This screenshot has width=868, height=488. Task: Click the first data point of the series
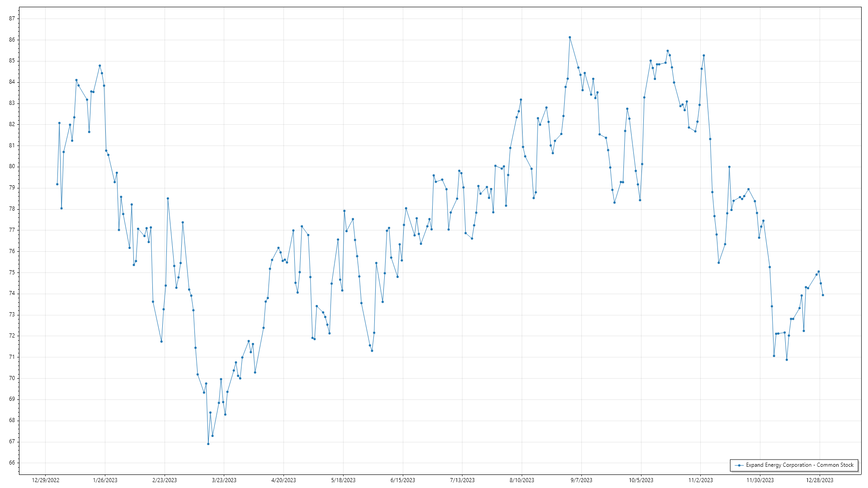pos(57,184)
